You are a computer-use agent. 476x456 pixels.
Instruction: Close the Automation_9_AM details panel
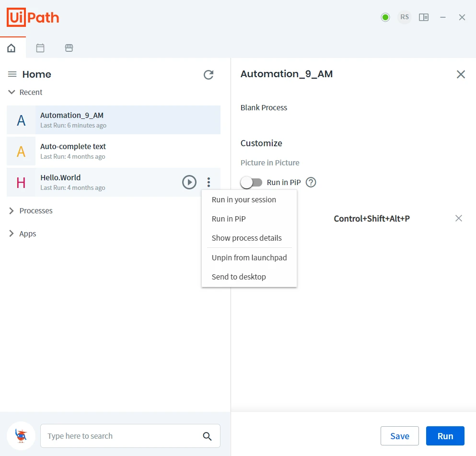coord(461,74)
